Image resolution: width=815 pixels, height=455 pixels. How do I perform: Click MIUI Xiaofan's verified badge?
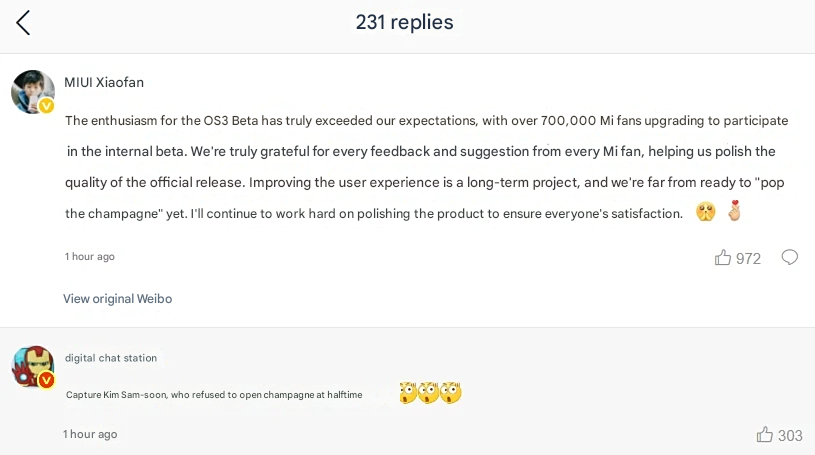pos(47,106)
